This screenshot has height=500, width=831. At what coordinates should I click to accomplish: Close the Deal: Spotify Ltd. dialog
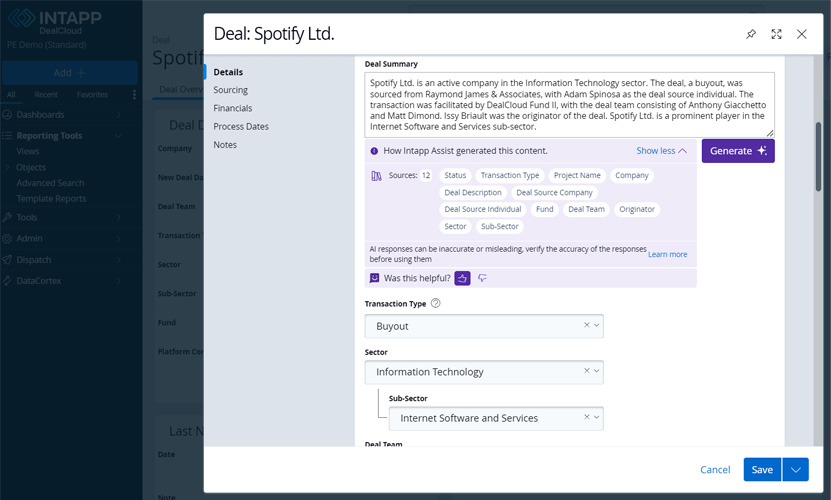pos(802,34)
